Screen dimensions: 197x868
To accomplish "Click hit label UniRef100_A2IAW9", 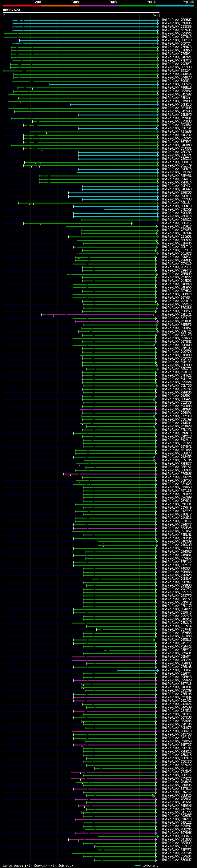I will [177, 132].
